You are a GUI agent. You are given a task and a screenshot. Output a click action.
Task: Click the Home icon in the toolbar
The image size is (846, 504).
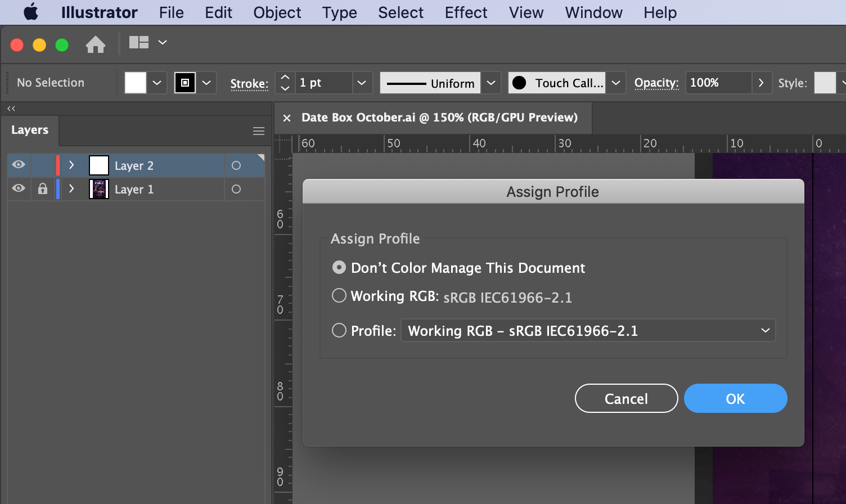coord(96,43)
